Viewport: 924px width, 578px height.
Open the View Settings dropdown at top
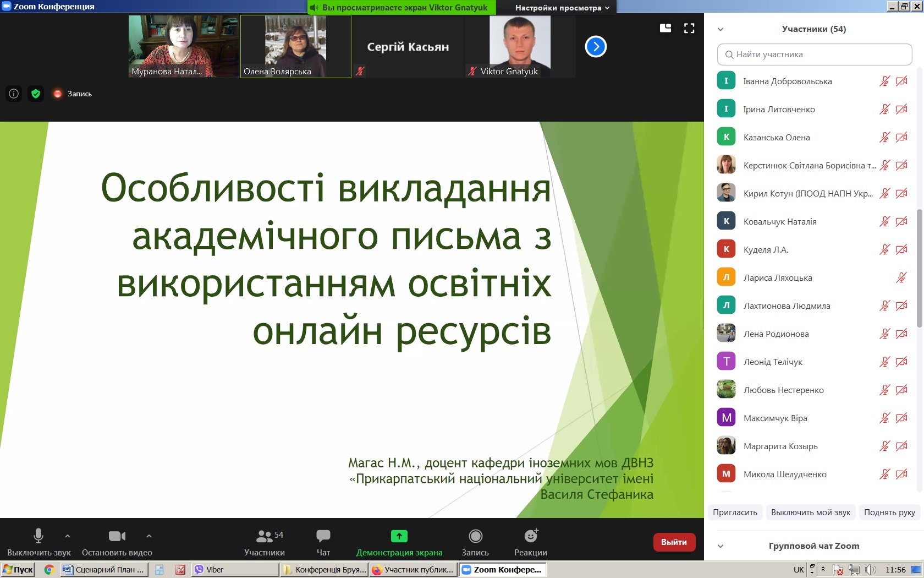click(562, 8)
